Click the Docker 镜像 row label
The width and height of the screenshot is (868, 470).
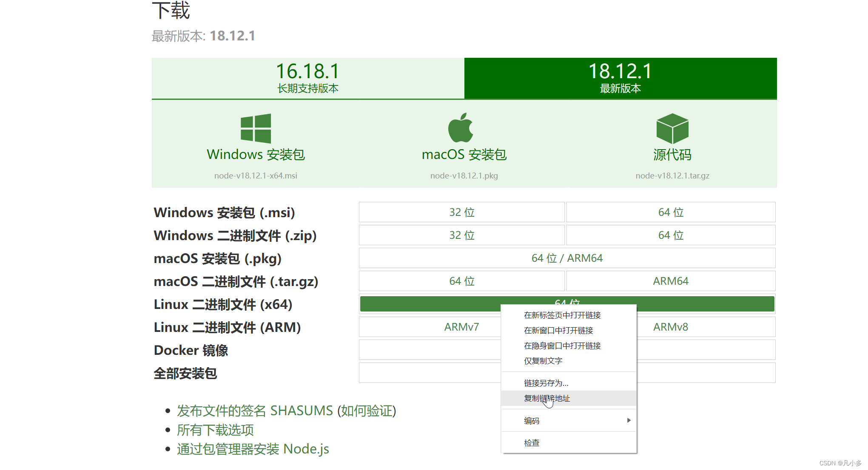(x=191, y=350)
